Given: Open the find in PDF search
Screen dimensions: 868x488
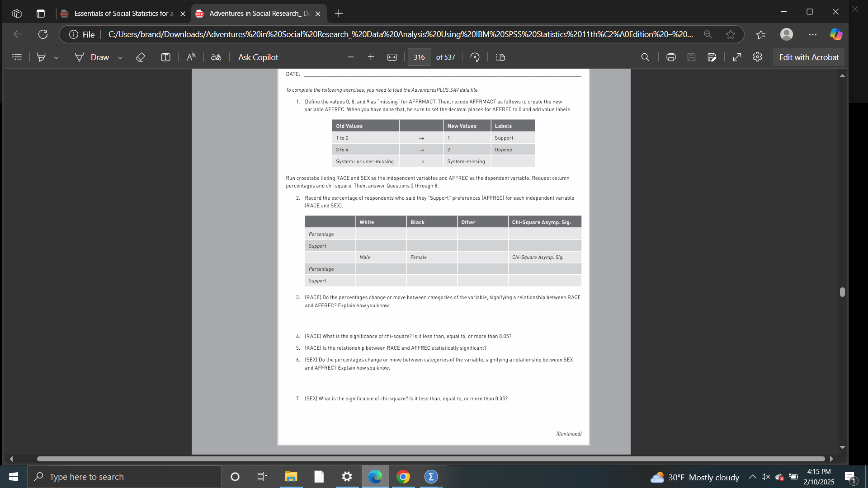Looking at the screenshot, I should pos(645,57).
